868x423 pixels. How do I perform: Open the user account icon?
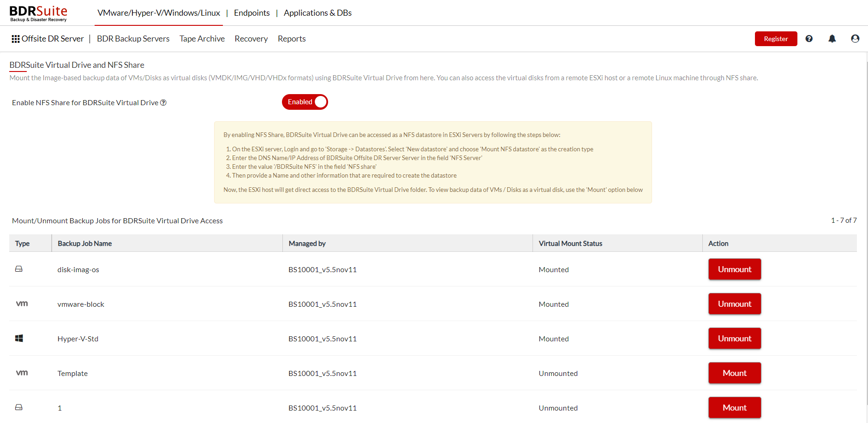pos(855,39)
